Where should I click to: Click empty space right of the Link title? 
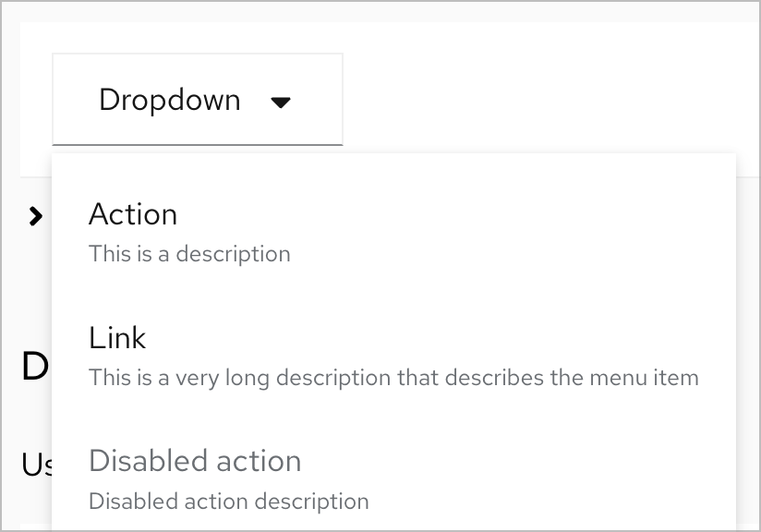point(462,338)
